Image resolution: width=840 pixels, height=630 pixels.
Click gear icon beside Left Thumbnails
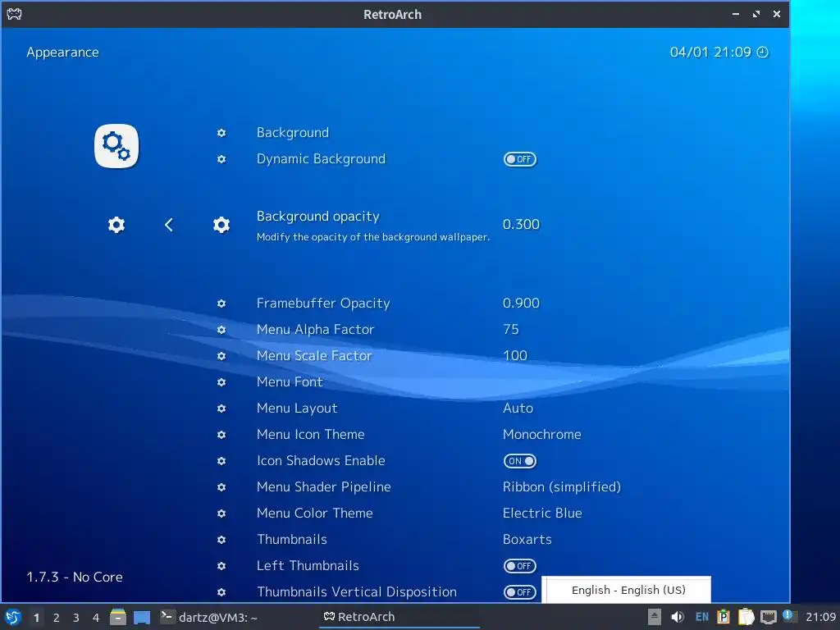221,566
